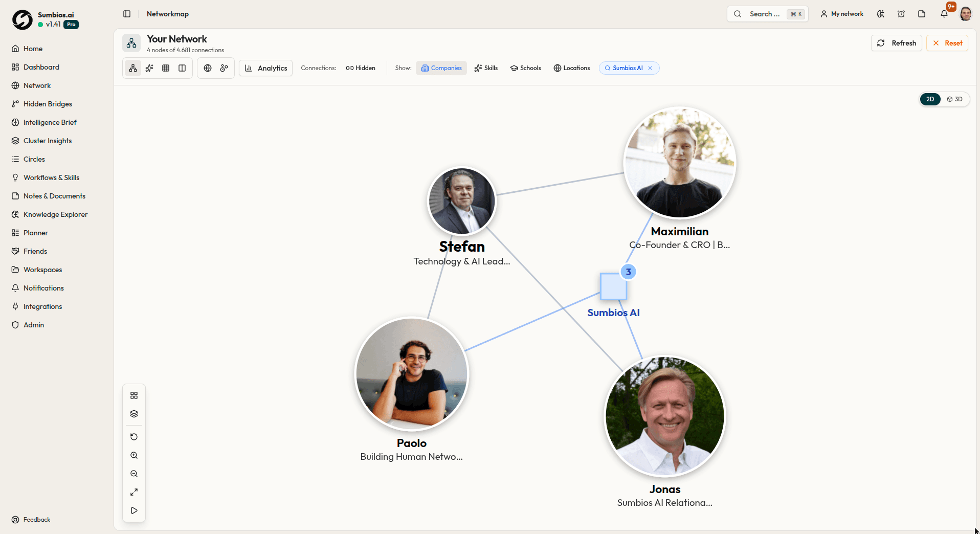Remove the Sumbios AI filter chip
This screenshot has height=534, width=980.
coord(650,68)
